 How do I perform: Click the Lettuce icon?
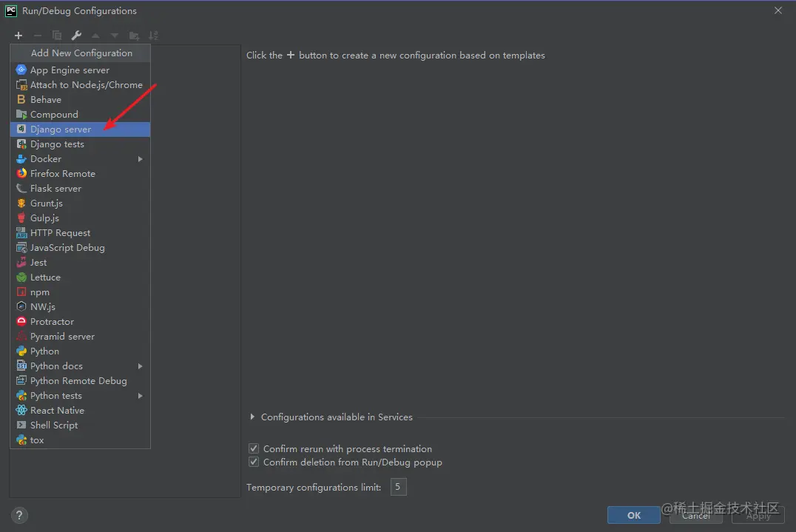(x=21, y=277)
